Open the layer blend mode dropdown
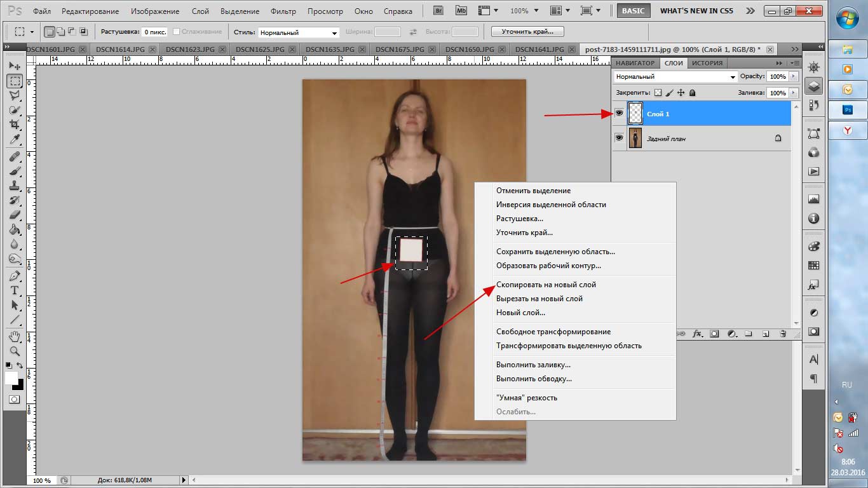 [675, 76]
